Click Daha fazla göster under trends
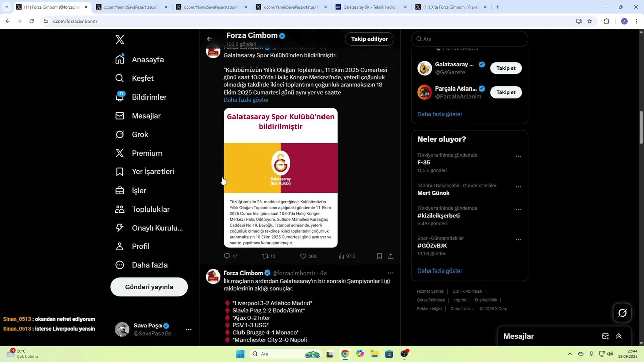The height and width of the screenshot is (362, 644). [440, 271]
